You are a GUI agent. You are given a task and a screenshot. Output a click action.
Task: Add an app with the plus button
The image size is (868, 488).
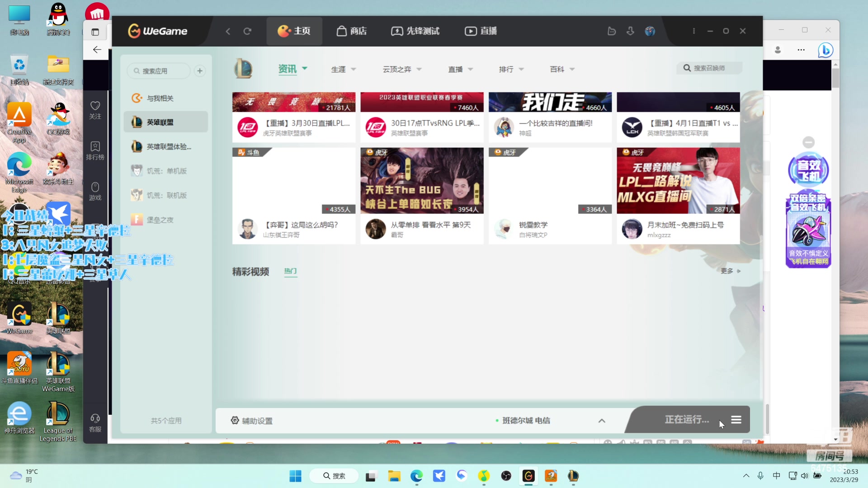click(x=200, y=71)
